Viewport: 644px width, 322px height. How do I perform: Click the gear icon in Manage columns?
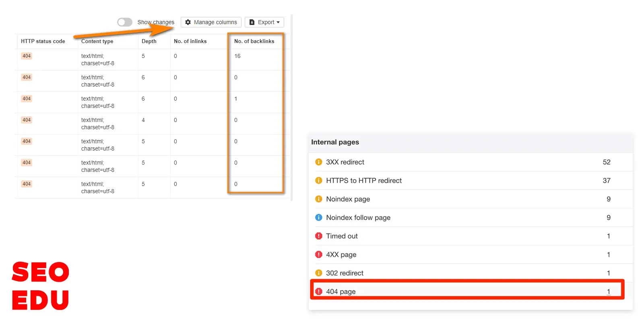pyautogui.click(x=188, y=22)
